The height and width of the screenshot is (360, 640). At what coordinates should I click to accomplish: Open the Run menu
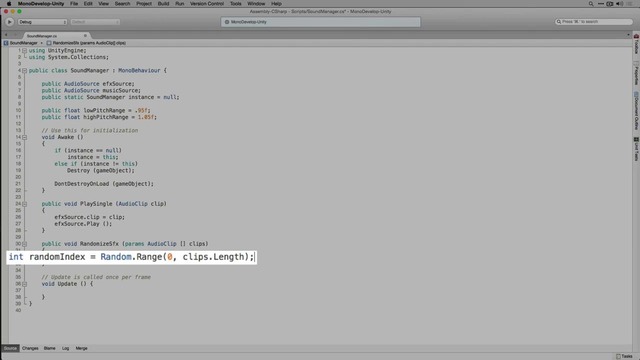pos(180,4)
